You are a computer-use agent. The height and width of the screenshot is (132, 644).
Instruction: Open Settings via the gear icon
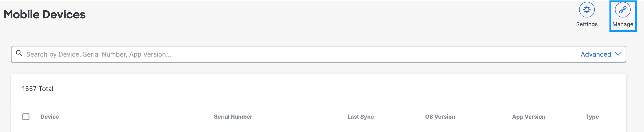[x=586, y=10]
